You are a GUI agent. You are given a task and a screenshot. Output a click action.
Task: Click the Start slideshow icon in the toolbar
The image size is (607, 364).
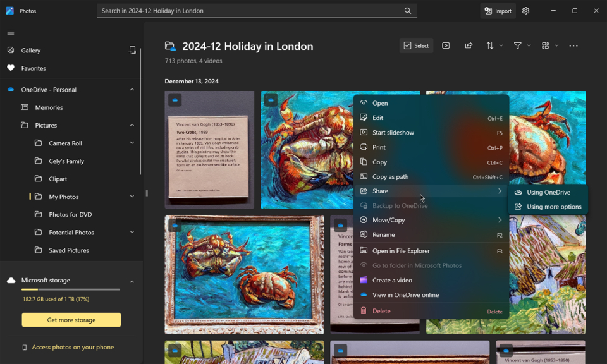point(446,45)
